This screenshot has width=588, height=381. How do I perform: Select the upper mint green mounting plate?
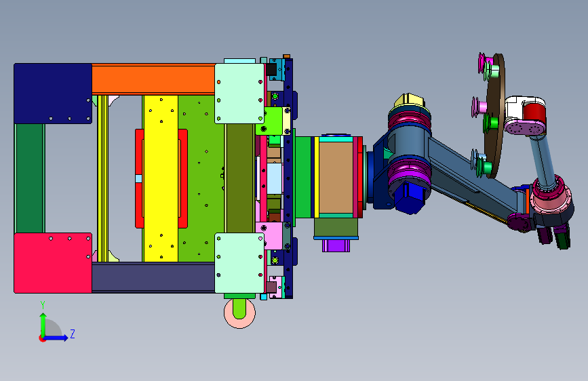[x=239, y=94]
